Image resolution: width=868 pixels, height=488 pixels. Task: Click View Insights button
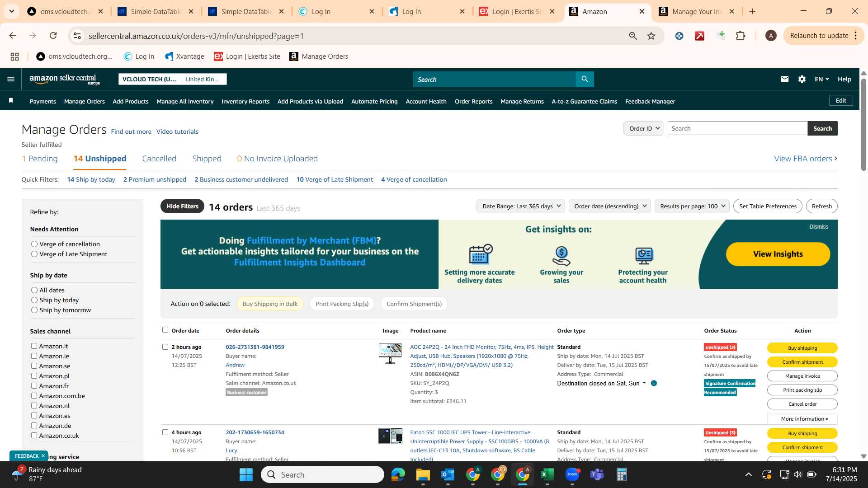778,254
